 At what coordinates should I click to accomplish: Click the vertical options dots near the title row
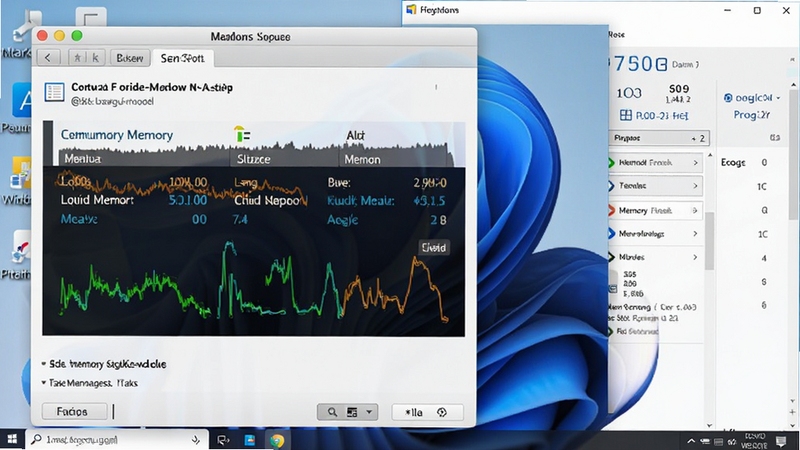pyautogui.click(x=436, y=87)
